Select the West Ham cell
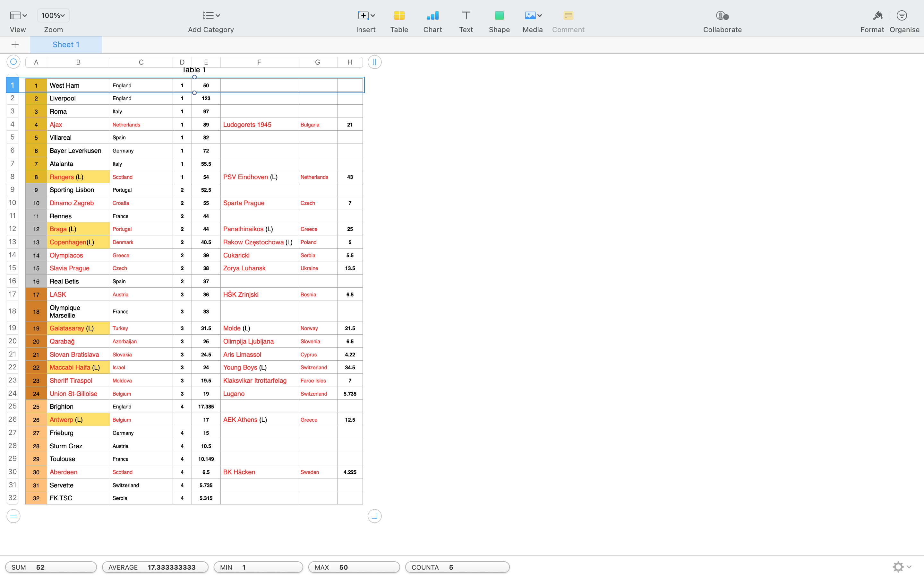 [78, 85]
